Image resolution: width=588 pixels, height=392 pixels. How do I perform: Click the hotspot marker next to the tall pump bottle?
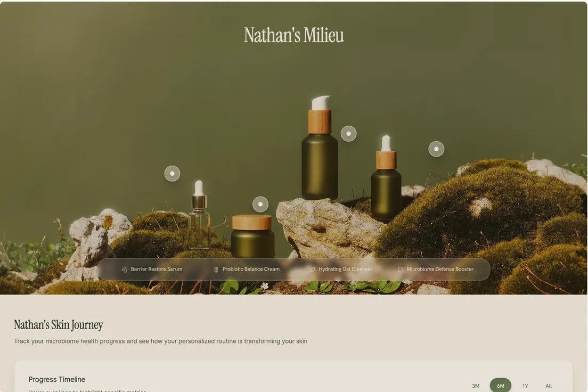click(348, 134)
